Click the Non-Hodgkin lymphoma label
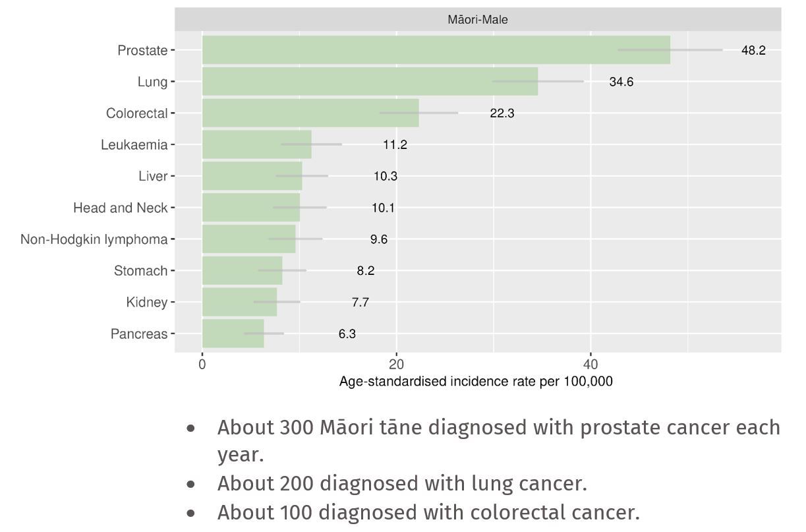 (x=94, y=239)
